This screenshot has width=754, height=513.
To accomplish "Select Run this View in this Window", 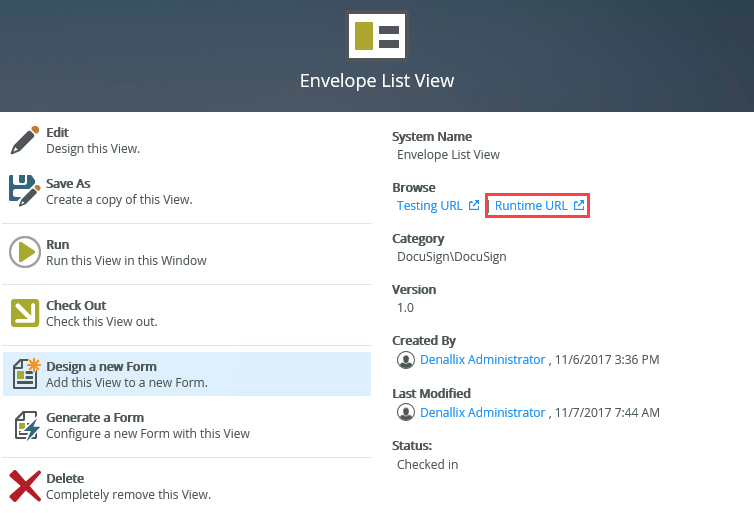I will coord(126,261).
